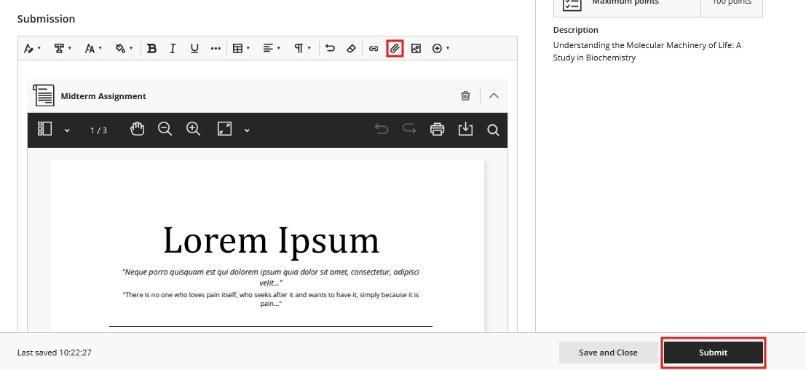Open the sidebar panel options arrow
This screenshot has width=806, height=370.
coord(67,131)
